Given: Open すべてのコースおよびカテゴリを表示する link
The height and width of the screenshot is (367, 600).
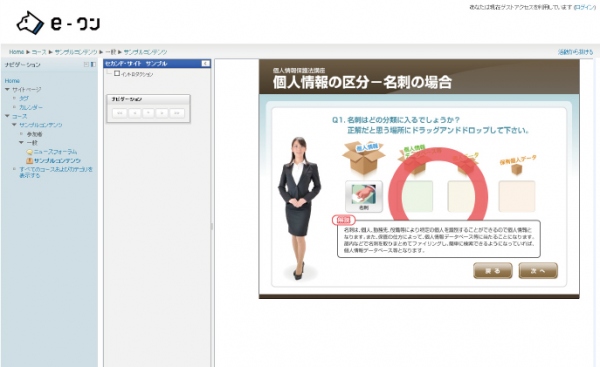Looking at the screenshot, I should click(x=56, y=172).
